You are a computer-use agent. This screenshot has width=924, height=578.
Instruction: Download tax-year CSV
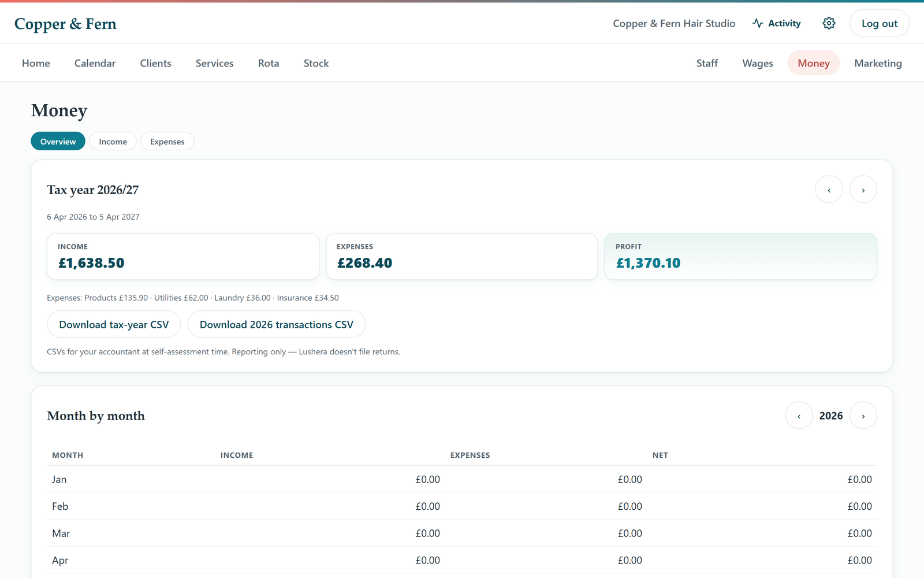pos(114,324)
